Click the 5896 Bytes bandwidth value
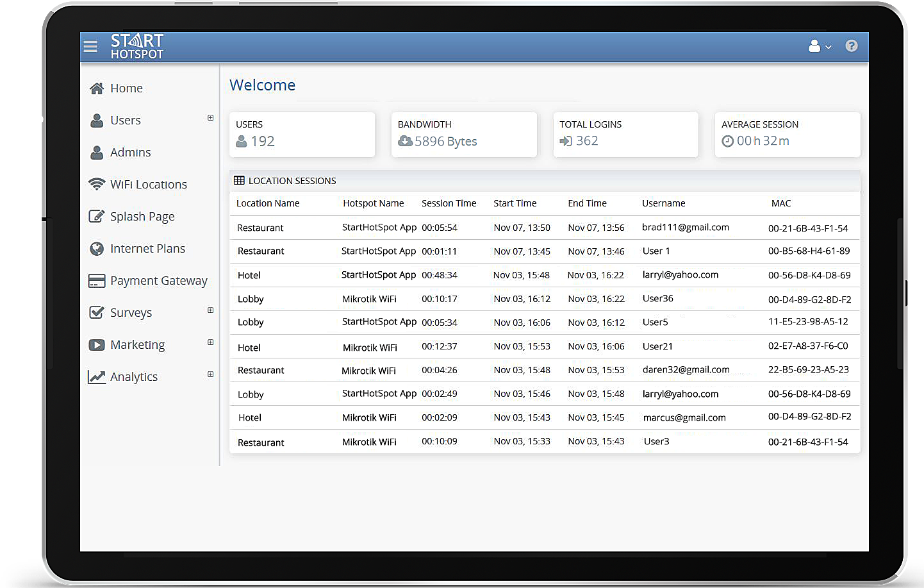 click(446, 141)
